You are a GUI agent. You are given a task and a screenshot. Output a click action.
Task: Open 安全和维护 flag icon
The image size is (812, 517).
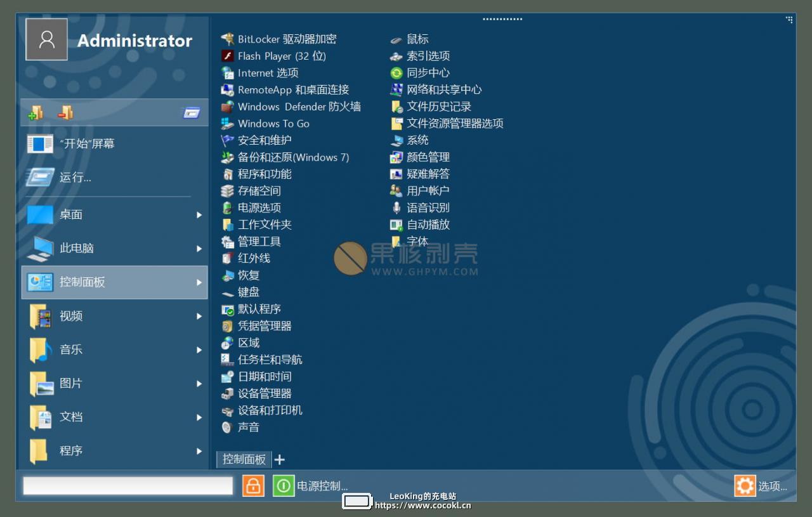pyautogui.click(x=227, y=140)
